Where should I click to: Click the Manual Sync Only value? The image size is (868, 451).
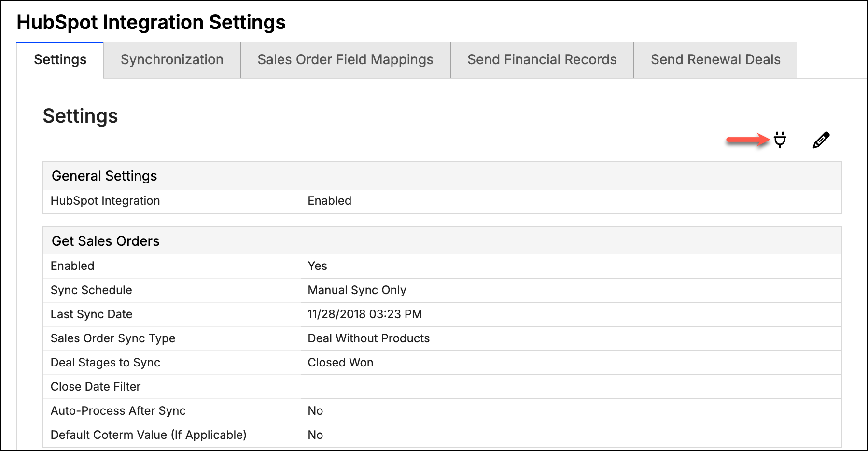pyautogui.click(x=357, y=290)
